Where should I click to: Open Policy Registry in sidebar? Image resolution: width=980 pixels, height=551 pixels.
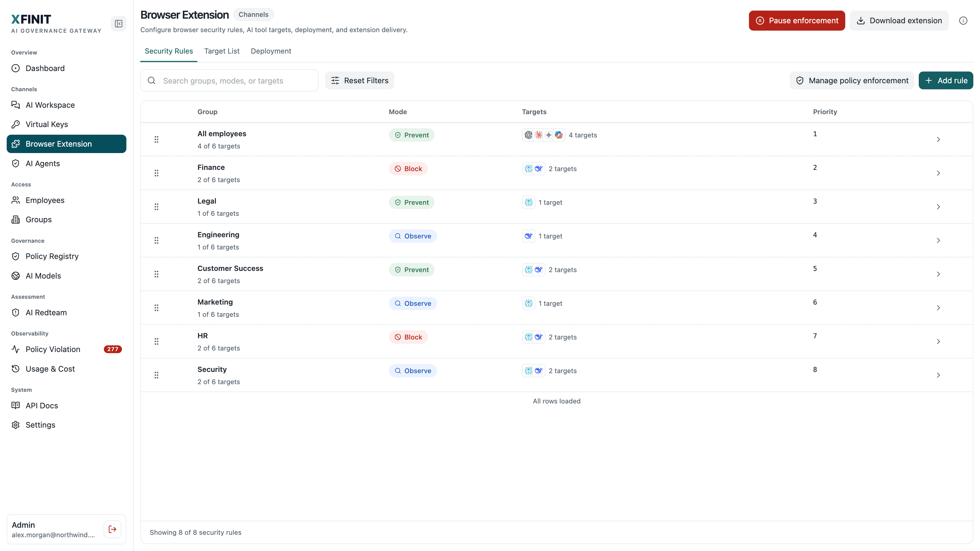coord(66,256)
